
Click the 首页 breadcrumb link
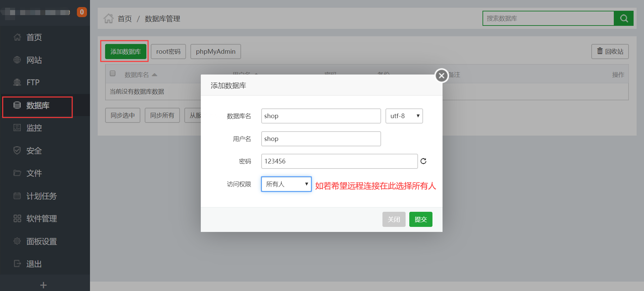pos(125,19)
